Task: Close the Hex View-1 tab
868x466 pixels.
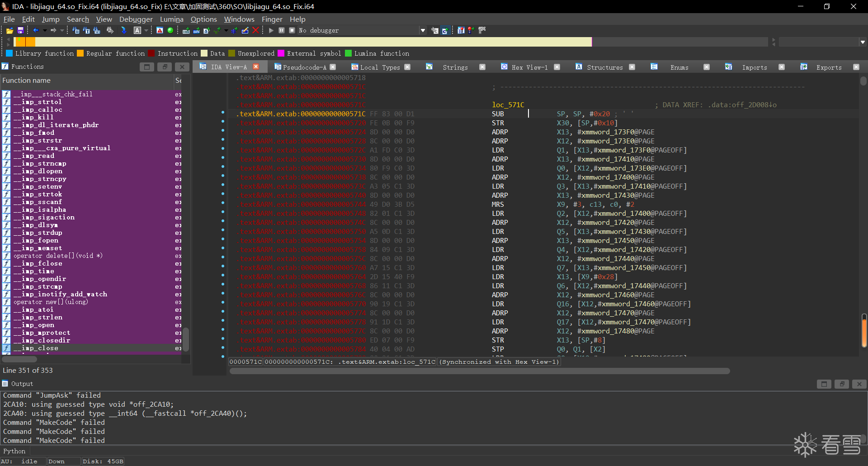Action: (557, 67)
